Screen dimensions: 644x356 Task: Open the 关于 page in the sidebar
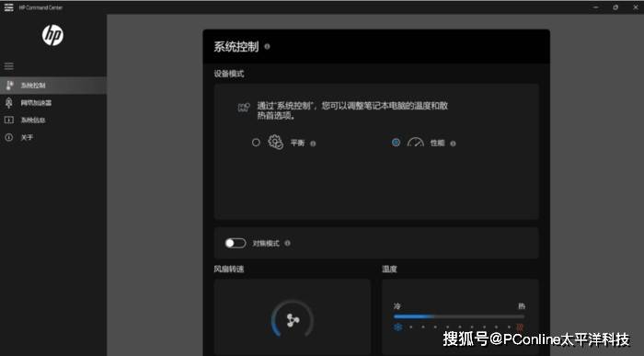pos(53,137)
